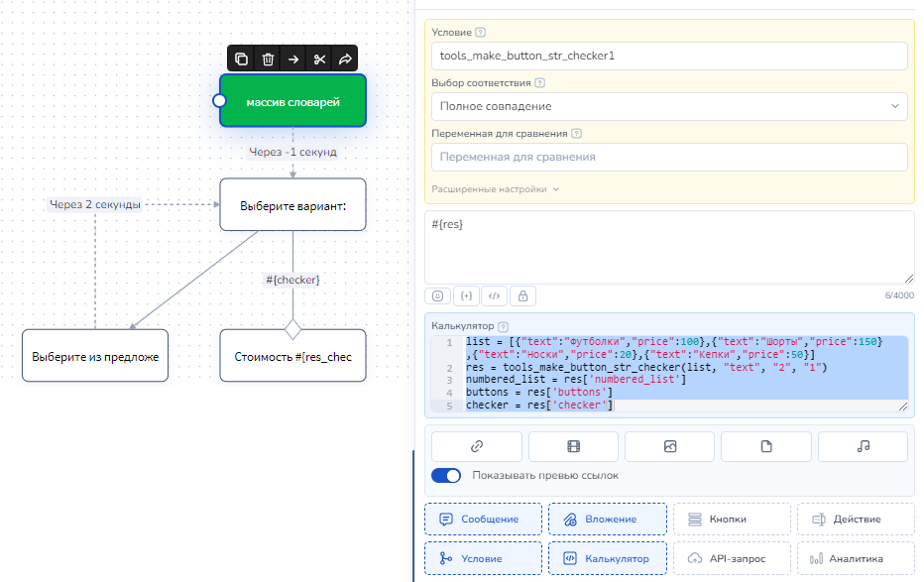
Task: Click the lock icon under the message field
Action: point(522,295)
